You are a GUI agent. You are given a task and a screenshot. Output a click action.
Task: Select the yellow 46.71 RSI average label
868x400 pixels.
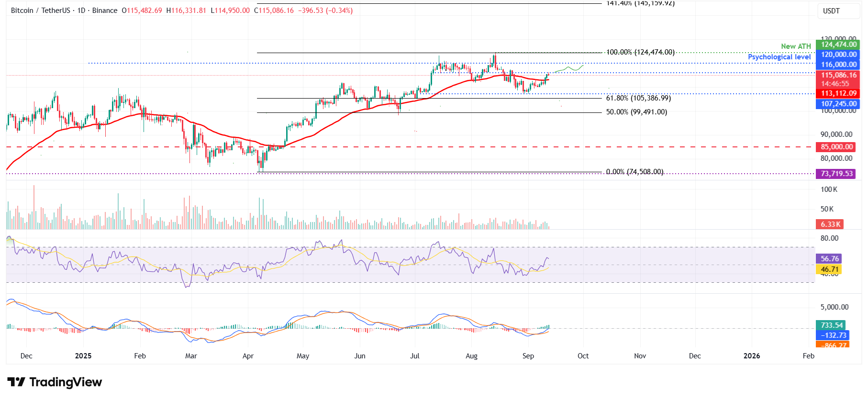pyautogui.click(x=829, y=269)
